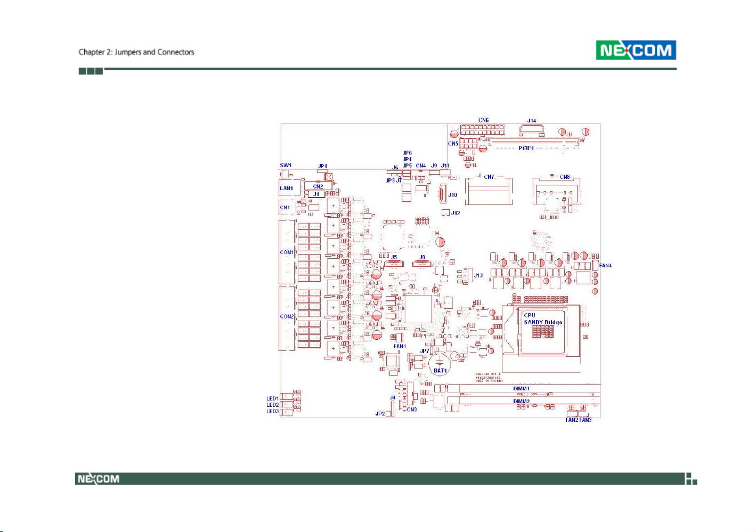Click the J10 connector label

tap(452, 195)
